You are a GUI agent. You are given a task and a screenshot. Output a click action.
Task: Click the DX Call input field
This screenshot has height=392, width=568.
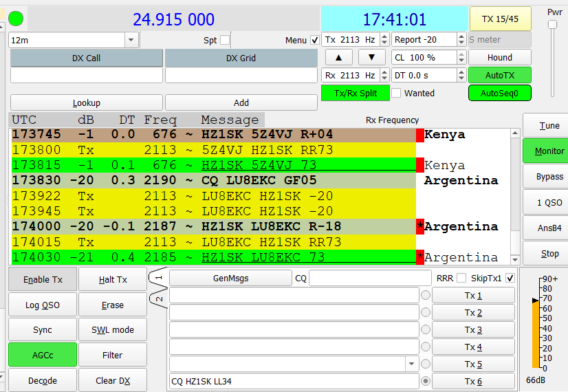click(x=86, y=76)
